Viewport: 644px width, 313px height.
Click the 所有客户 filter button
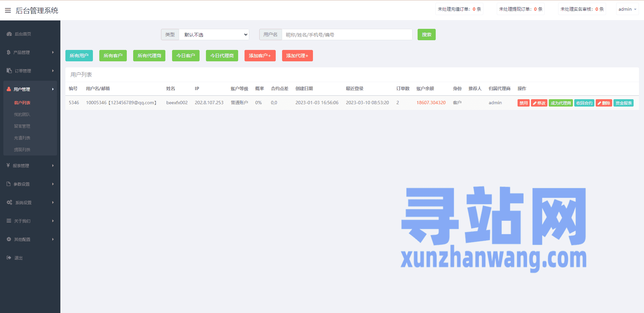click(x=113, y=56)
